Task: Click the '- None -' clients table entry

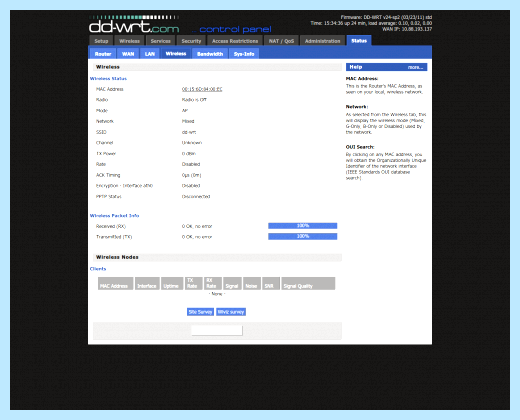Action: [x=217, y=294]
